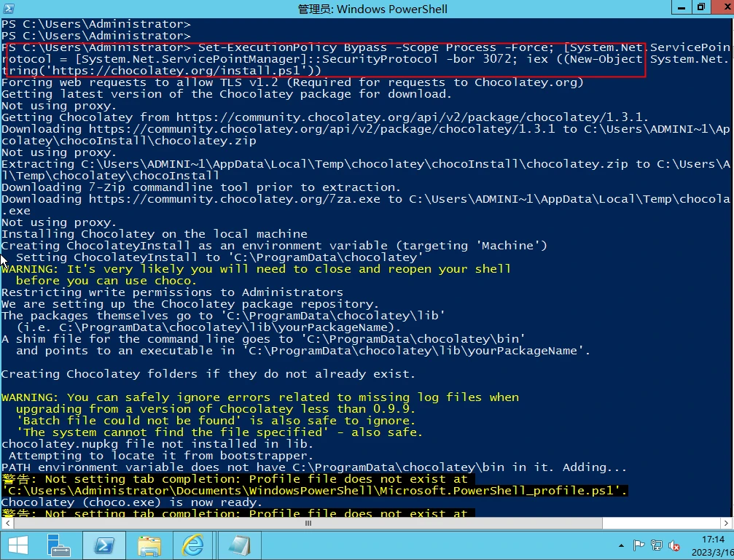This screenshot has height=560, width=734.
Task: Click the 'Downloading 7-Zip commandline tool' line
Action: pos(201,187)
